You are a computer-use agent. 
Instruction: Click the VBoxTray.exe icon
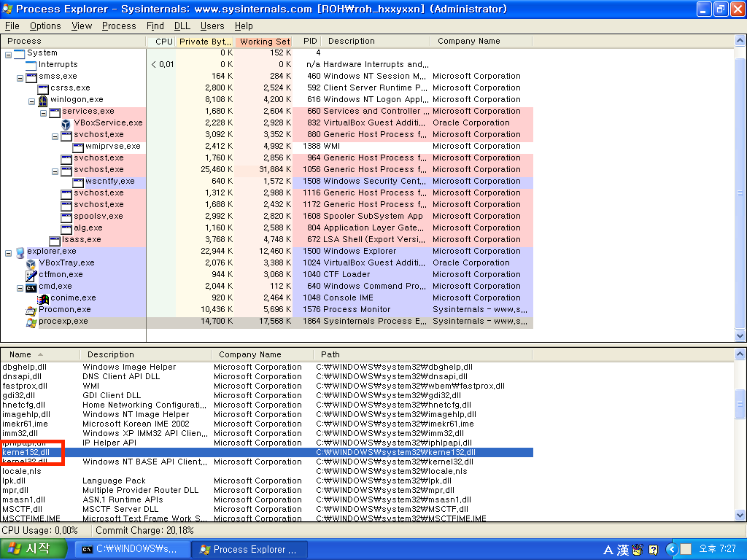31,264
